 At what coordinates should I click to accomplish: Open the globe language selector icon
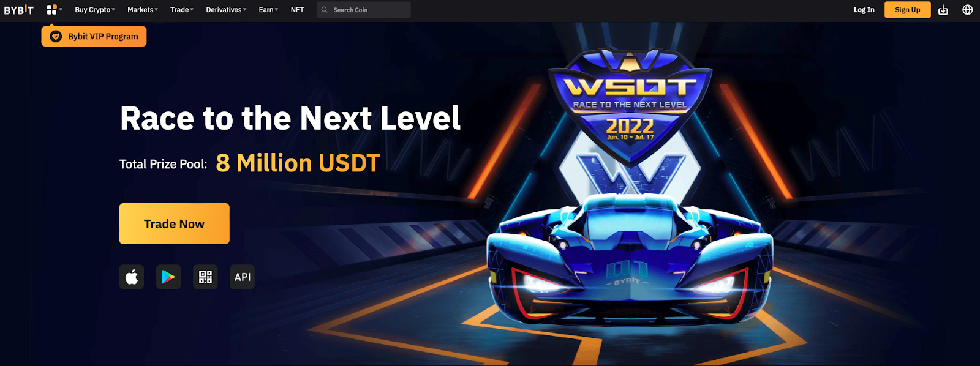click(968, 10)
